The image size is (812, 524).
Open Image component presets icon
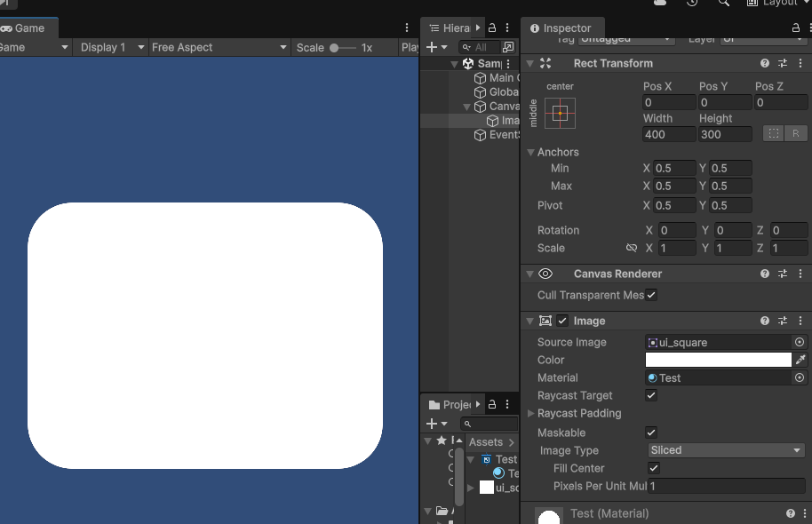[783, 321]
